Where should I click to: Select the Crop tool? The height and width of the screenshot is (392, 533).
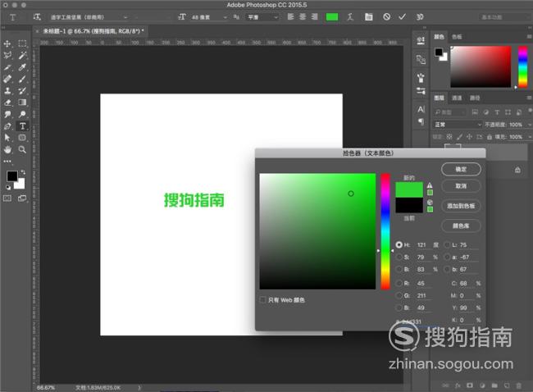7,67
